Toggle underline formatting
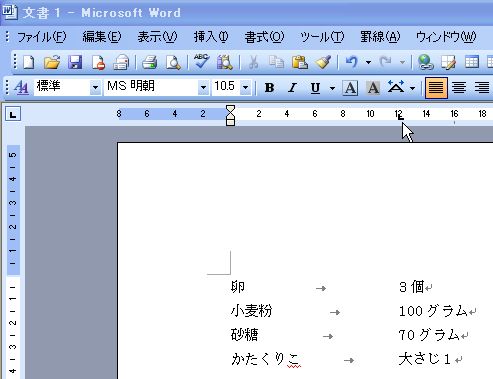Image resolution: width=493 pixels, height=379 pixels. (x=315, y=88)
